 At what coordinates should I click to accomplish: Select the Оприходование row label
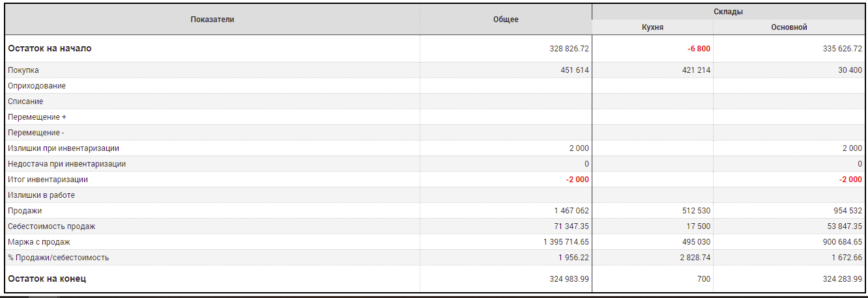[36, 86]
